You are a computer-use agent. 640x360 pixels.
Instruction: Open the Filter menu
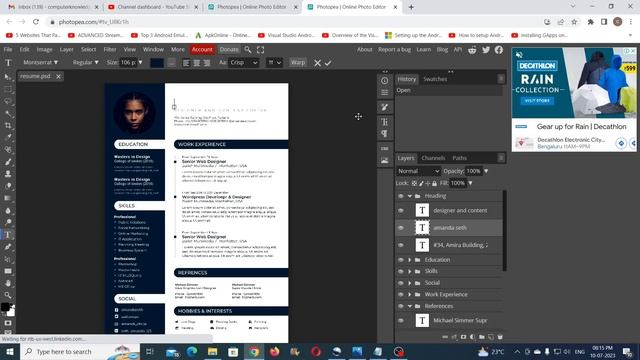coord(110,49)
